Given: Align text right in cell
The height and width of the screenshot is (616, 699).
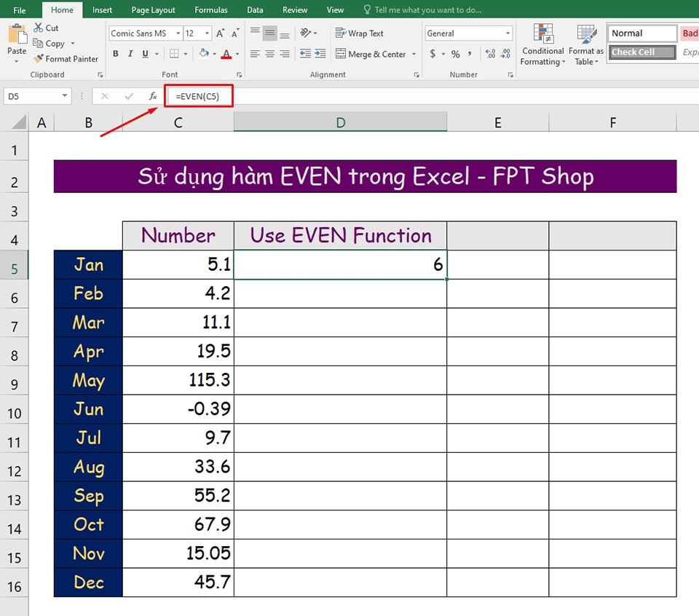Looking at the screenshot, I should pyautogui.click(x=285, y=54).
